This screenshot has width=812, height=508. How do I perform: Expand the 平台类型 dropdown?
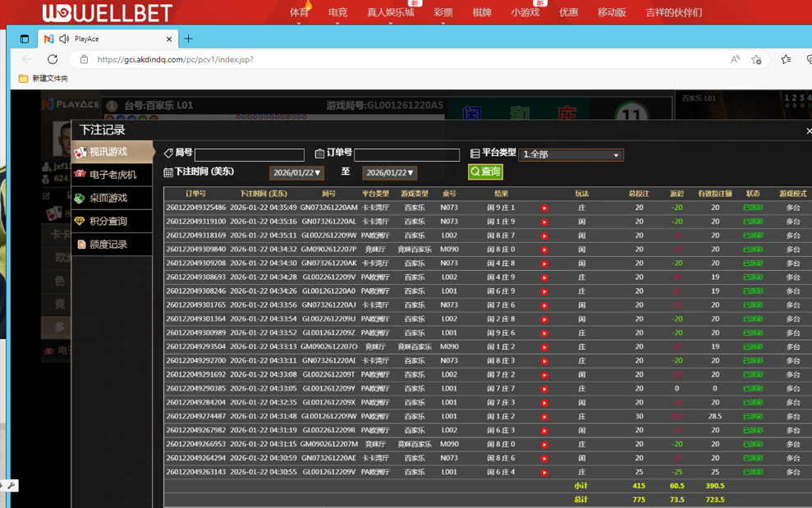coord(571,155)
